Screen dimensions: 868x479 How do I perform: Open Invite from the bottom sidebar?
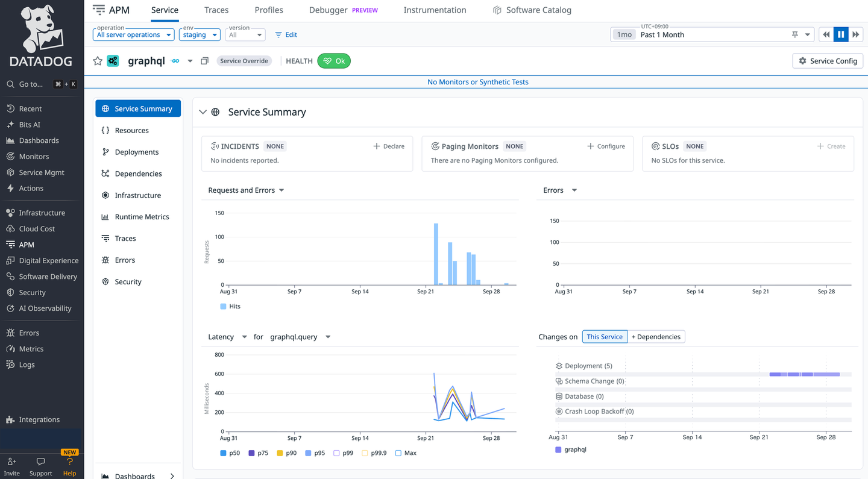(x=11, y=462)
